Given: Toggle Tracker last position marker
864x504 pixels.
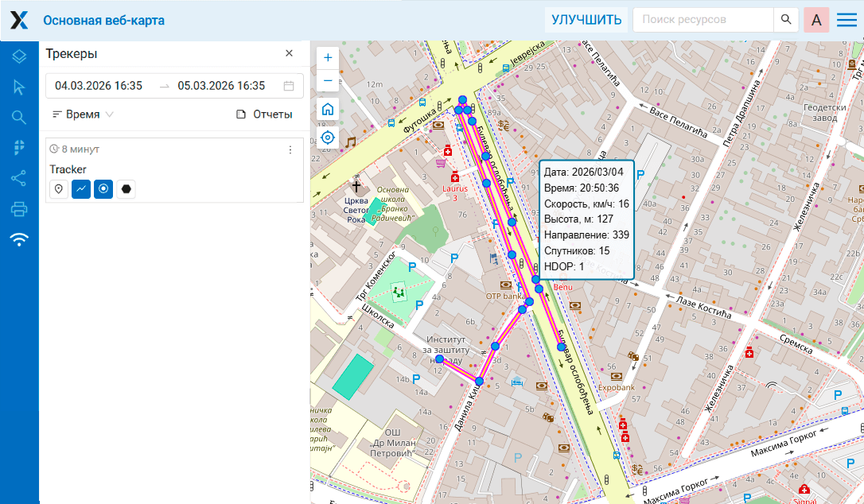Looking at the screenshot, I should (x=58, y=189).
